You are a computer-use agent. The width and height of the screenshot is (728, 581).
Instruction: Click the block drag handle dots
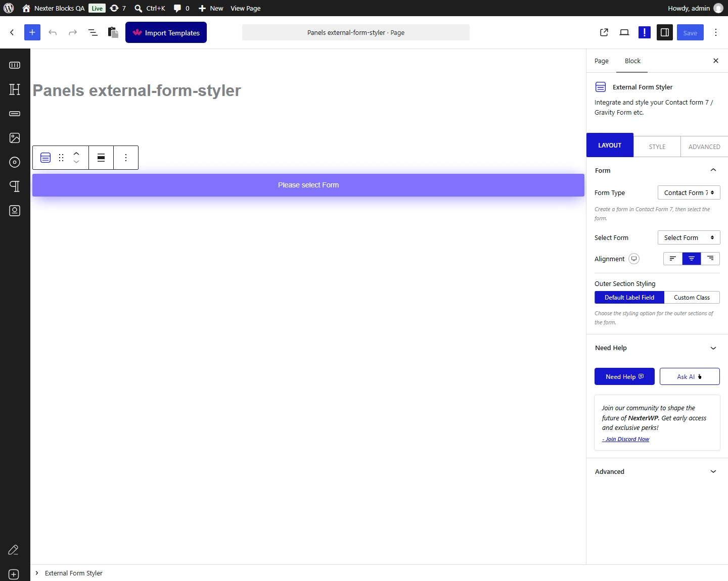click(x=61, y=158)
